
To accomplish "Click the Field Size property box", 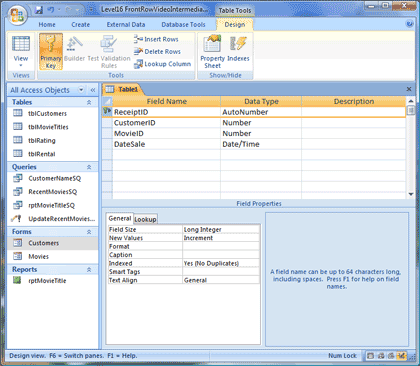I will pyautogui.click(x=221, y=229).
